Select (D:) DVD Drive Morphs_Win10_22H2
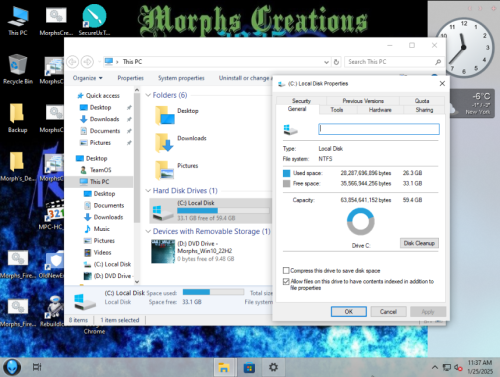The image size is (500, 377). pos(193,251)
